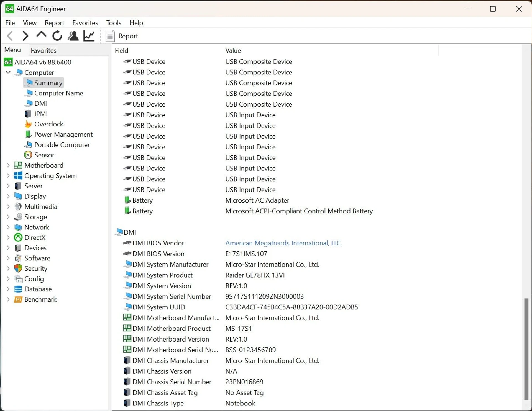Open the graph chart toolbar icon

(89, 36)
